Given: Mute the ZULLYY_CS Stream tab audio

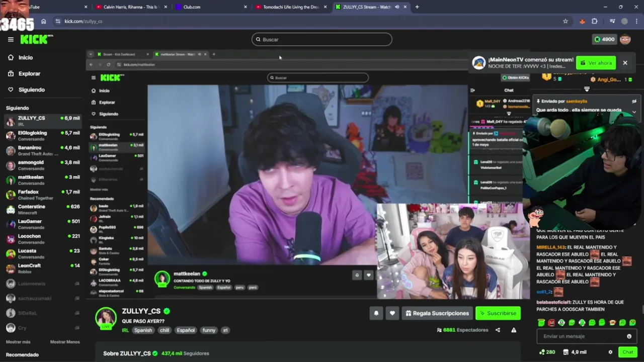Looking at the screenshot, I should [x=397, y=7].
